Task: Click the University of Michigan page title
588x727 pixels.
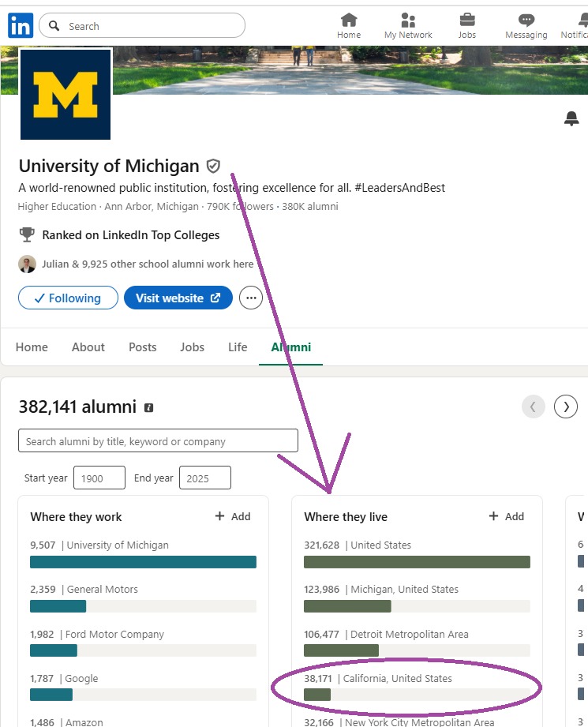Action: (x=109, y=166)
